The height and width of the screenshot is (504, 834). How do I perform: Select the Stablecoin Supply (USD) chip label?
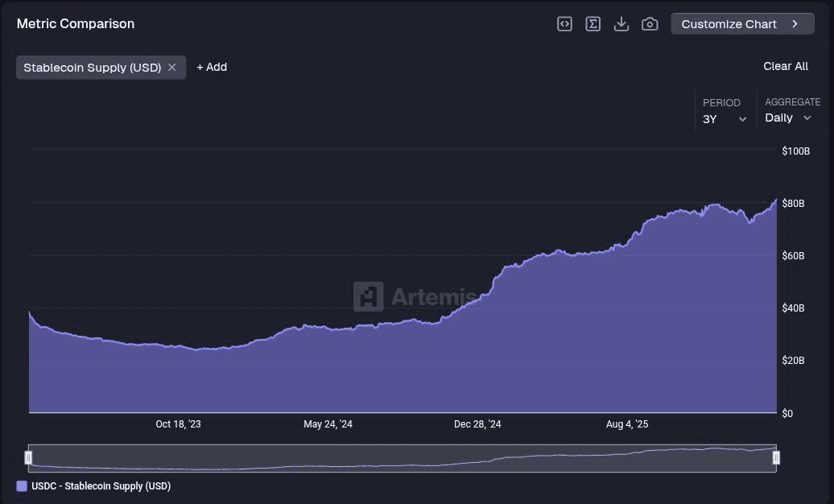92,68
